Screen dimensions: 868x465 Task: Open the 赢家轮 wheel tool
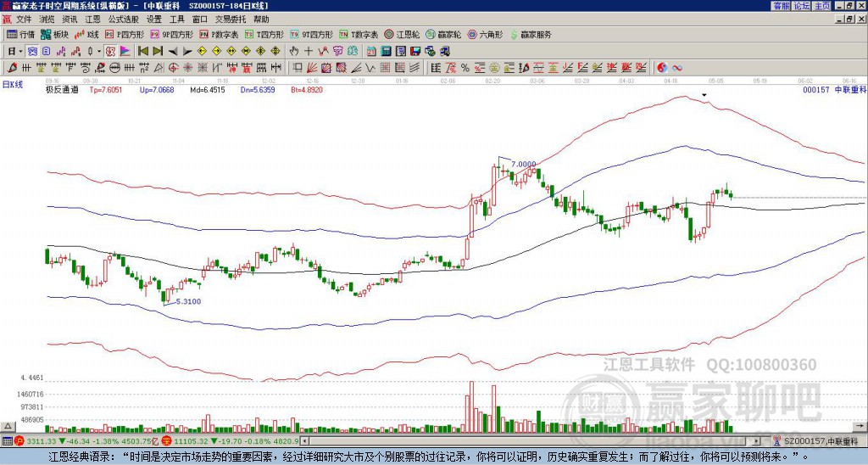443,34
